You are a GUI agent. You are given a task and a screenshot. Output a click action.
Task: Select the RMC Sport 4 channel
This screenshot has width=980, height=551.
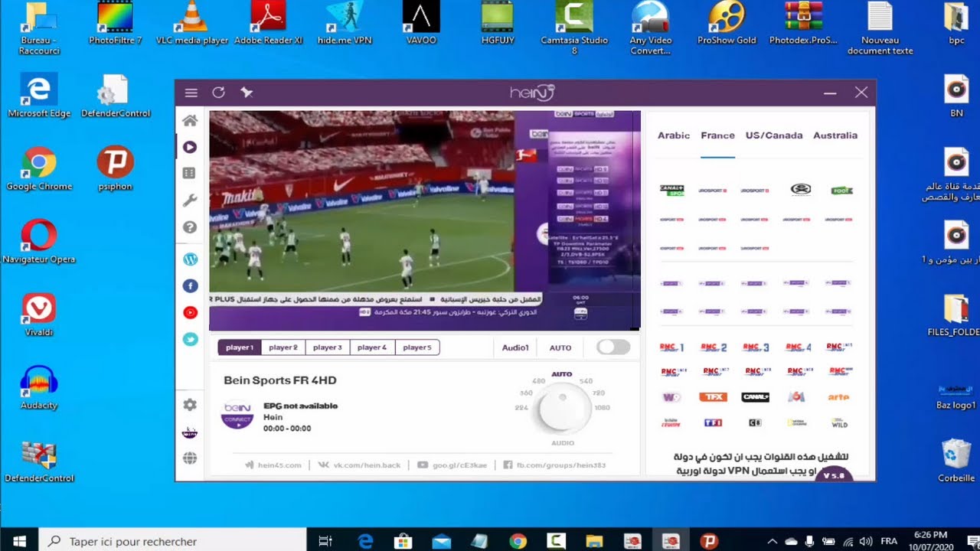pyautogui.click(x=797, y=347)
